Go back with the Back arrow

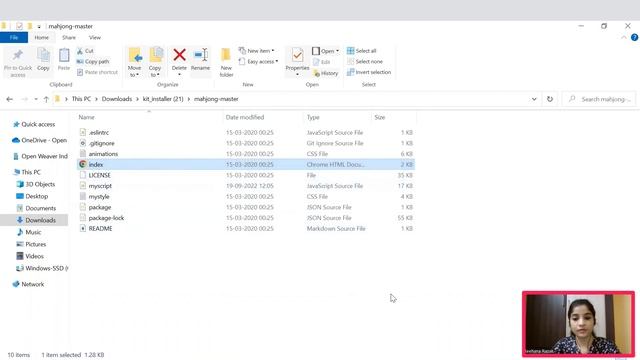click(10, 99)
